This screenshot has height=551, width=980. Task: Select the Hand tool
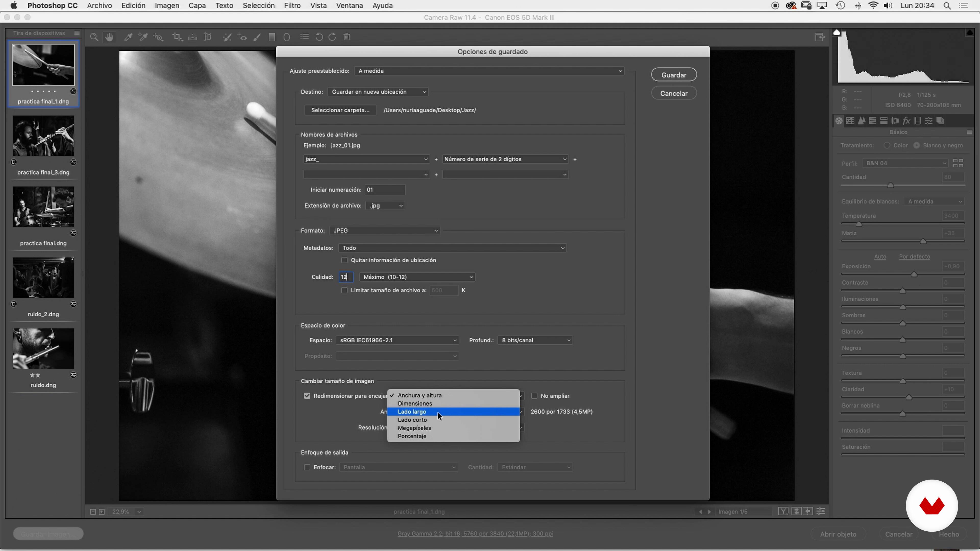point(109,37)
